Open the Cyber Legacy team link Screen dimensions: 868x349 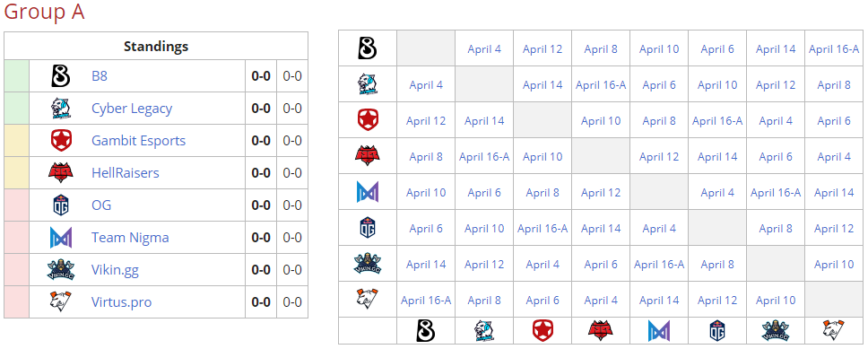(132, 109)
